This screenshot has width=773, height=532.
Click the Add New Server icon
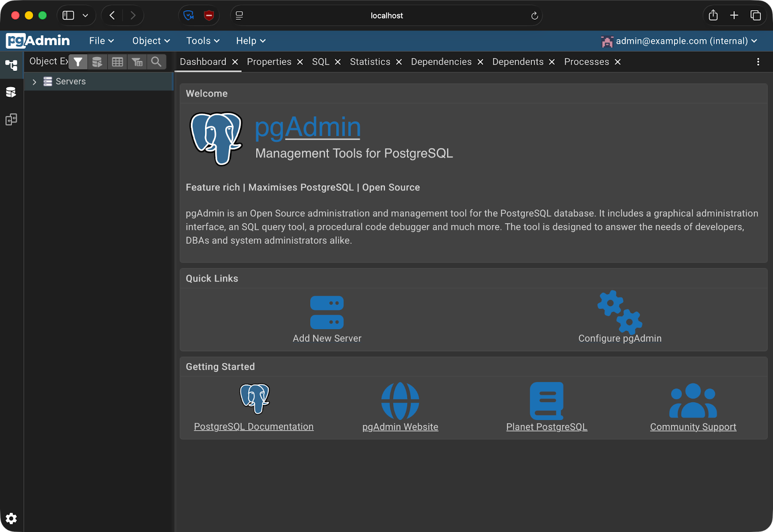pyautogui.click(x=327, y=312)
